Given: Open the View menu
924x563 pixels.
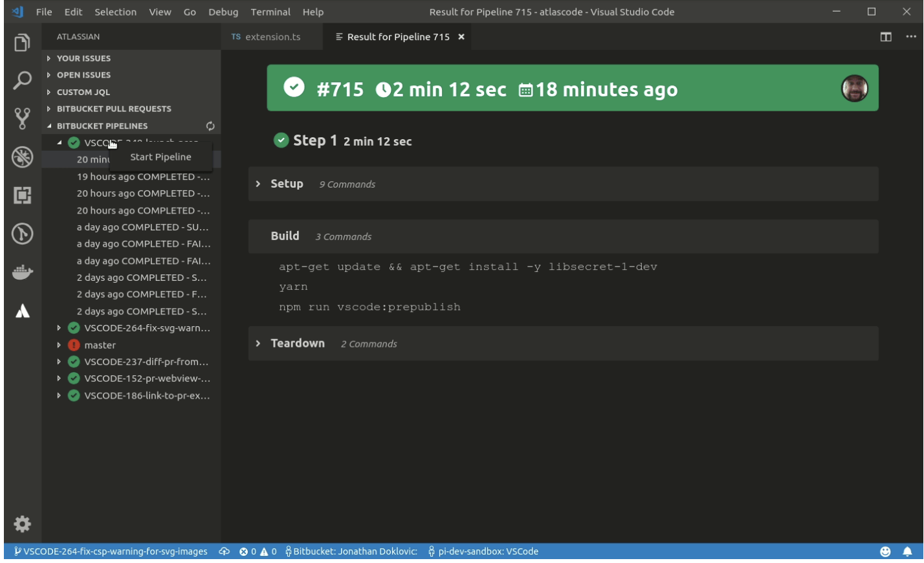Looking at the screenshot, I should click(160, 12).
